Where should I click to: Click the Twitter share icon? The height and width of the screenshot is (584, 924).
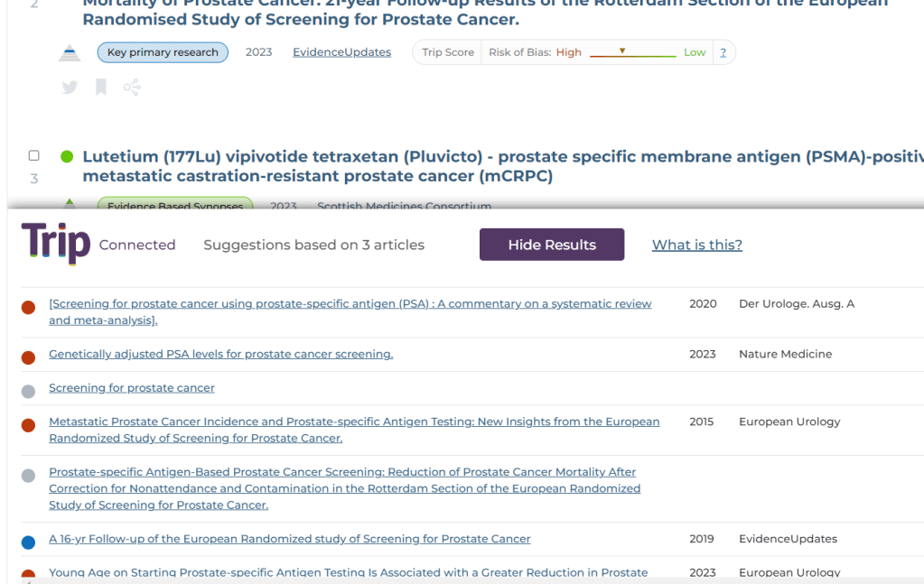pos(70,88)
